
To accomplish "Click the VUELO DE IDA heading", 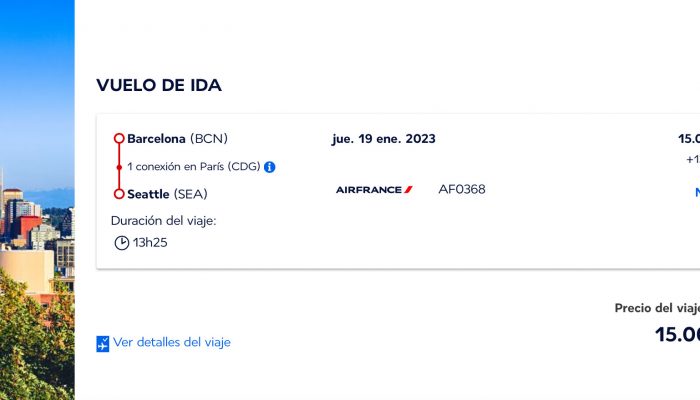I will (x=159, y=85).
